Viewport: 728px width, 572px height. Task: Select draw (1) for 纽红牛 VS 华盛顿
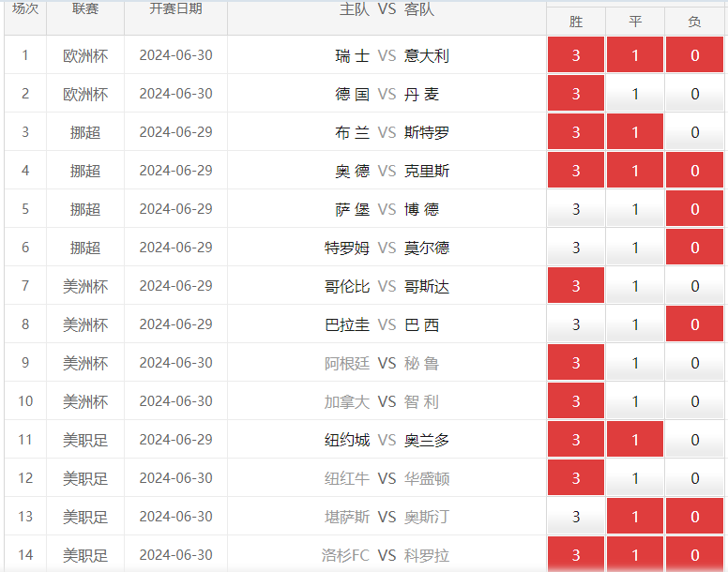[x=635, y=478]
